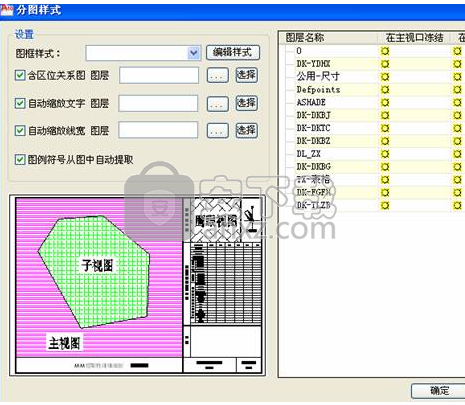Click the 在主视口冻结 column header
The height and width of the screenshot is (405, 465).
pos(414,38)
